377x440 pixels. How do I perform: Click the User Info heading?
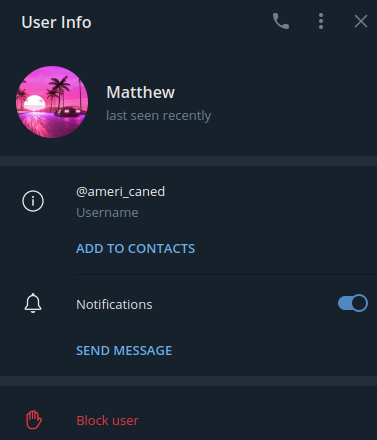[x=56, y=22]
